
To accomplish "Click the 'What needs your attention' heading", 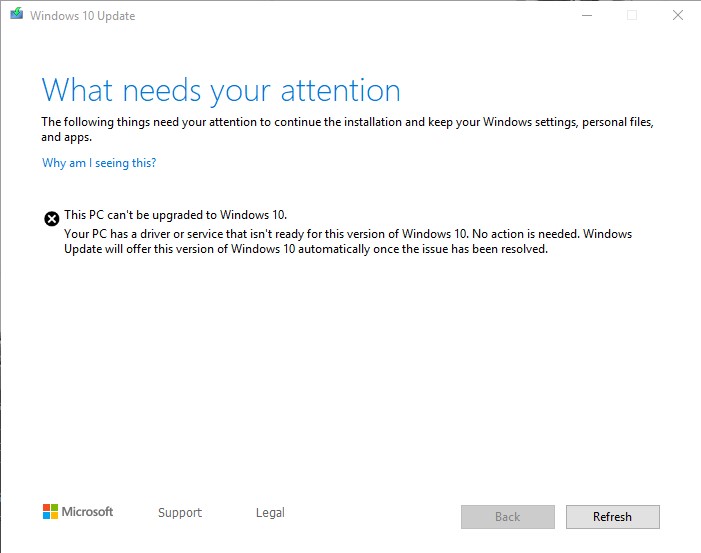I will [221, 90].
